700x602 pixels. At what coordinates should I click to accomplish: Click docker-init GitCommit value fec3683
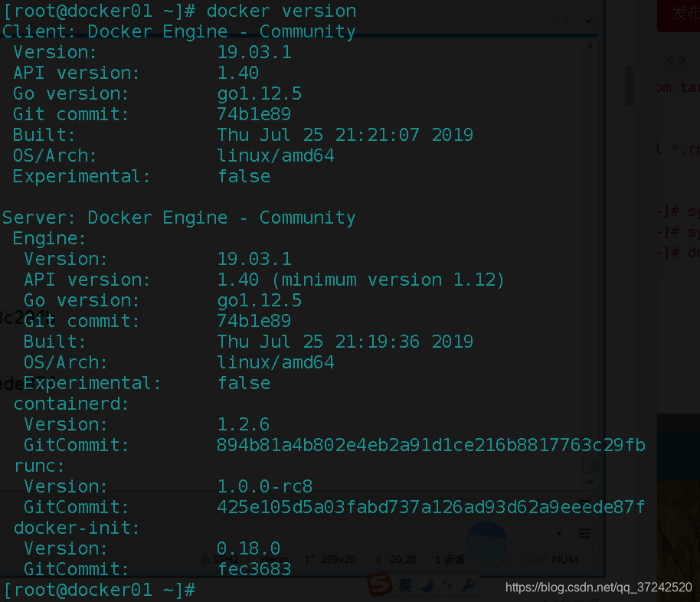click(x=254, y=569)
